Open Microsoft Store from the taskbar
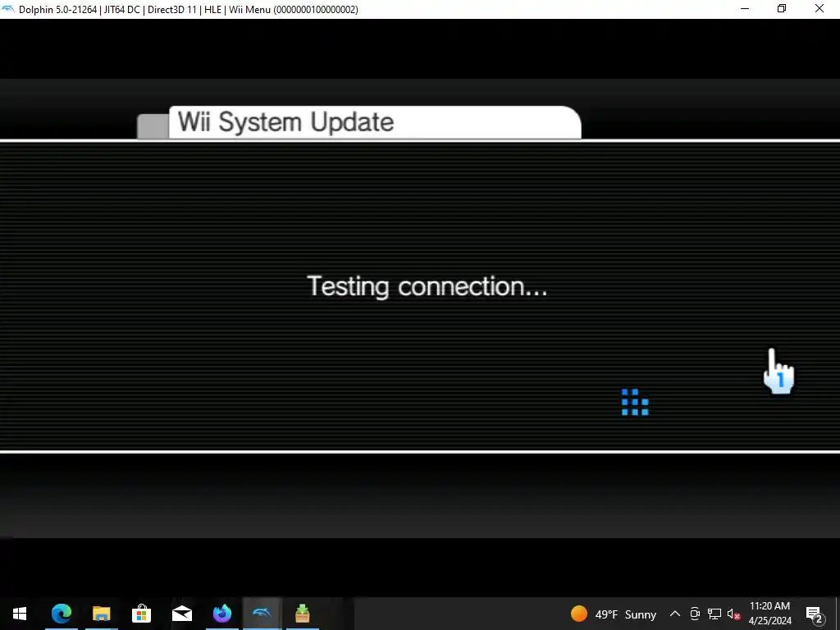Image resolution: width=840 pixels, height=630 pixels. coord(141,614)
